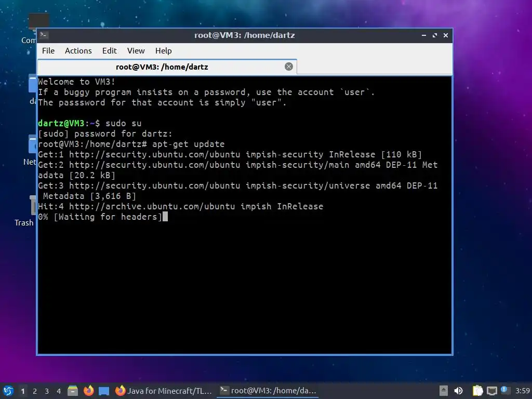The width and height of the screenshot is (532, 399).
Task: Switch to workspace 4
Action: 59,391
